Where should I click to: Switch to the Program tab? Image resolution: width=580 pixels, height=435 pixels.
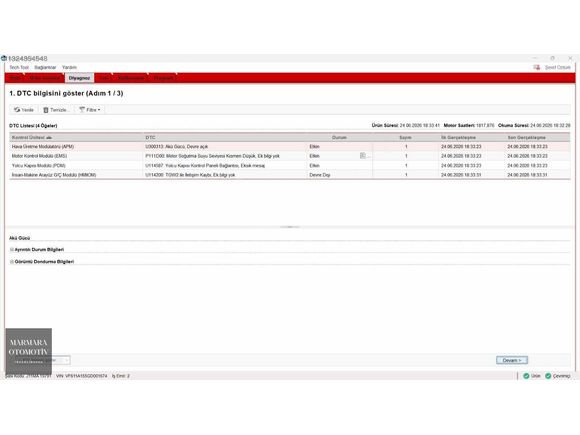point(163,78)
